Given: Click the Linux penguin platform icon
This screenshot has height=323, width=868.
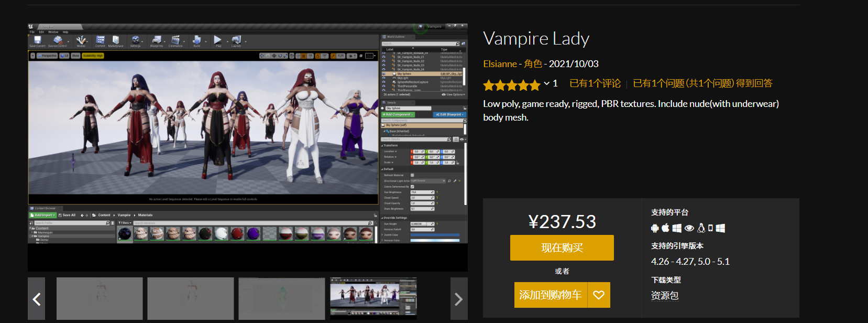Looking at the screenshot, I should [701, 228].
